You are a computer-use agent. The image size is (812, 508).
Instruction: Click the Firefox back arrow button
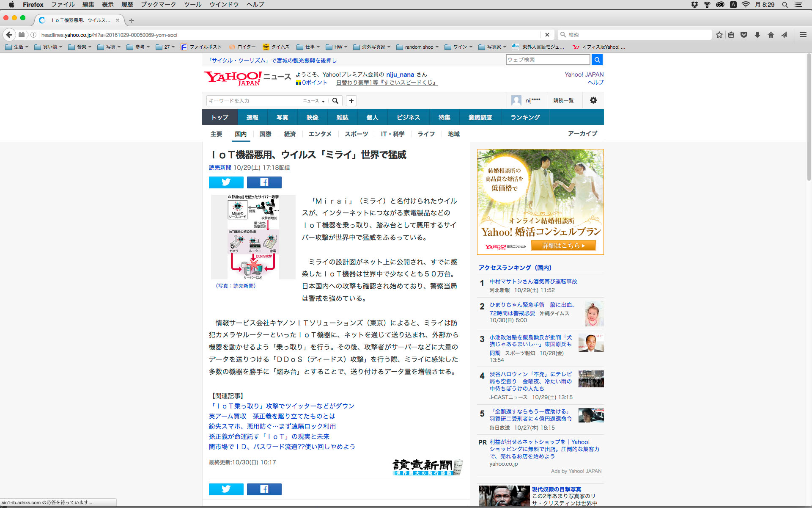tap(9, 35)
